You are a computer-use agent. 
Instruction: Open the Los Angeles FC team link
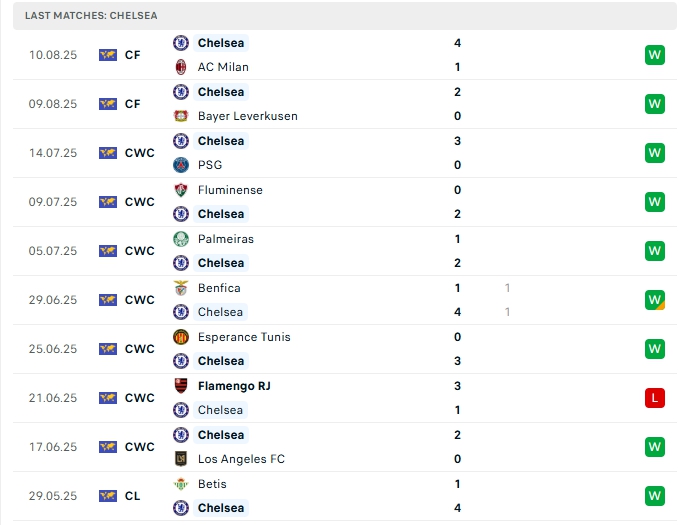tap(241, 459)
